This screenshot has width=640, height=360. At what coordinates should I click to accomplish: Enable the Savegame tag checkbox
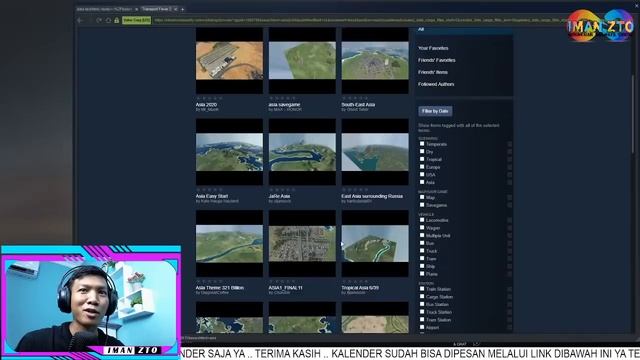pos(422,205)
